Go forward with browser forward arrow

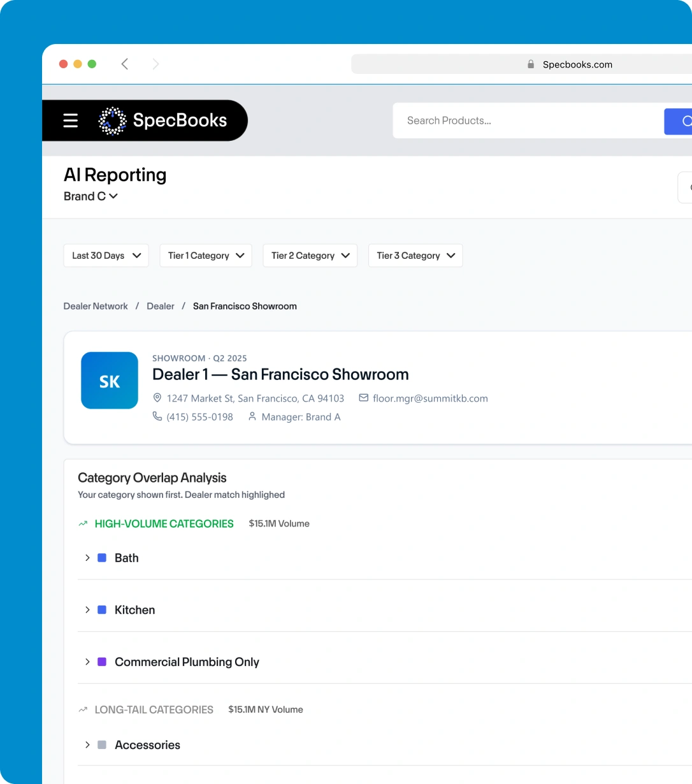click(x=155, y=64)
